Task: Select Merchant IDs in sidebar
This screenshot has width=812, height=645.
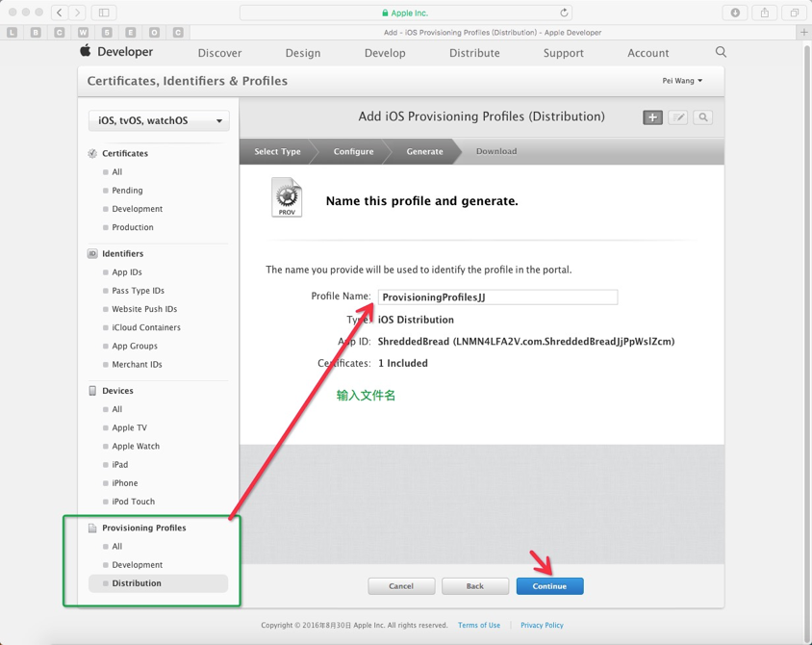Action: (137, 364)
